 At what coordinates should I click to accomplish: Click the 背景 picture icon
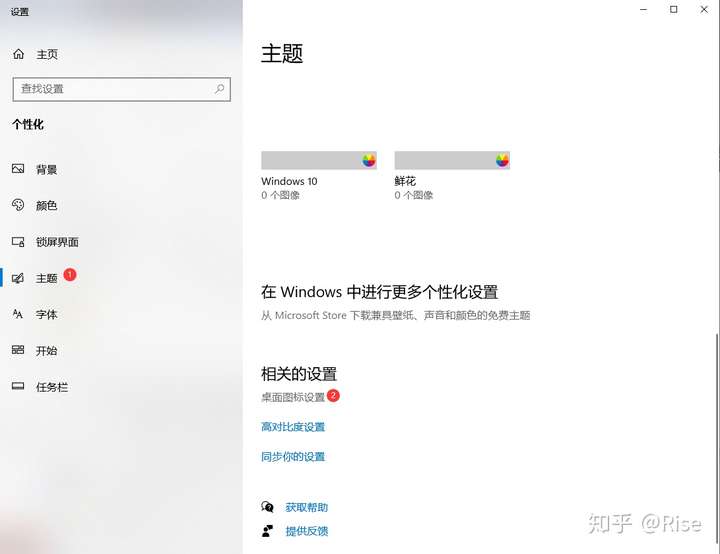coord(18,169)
